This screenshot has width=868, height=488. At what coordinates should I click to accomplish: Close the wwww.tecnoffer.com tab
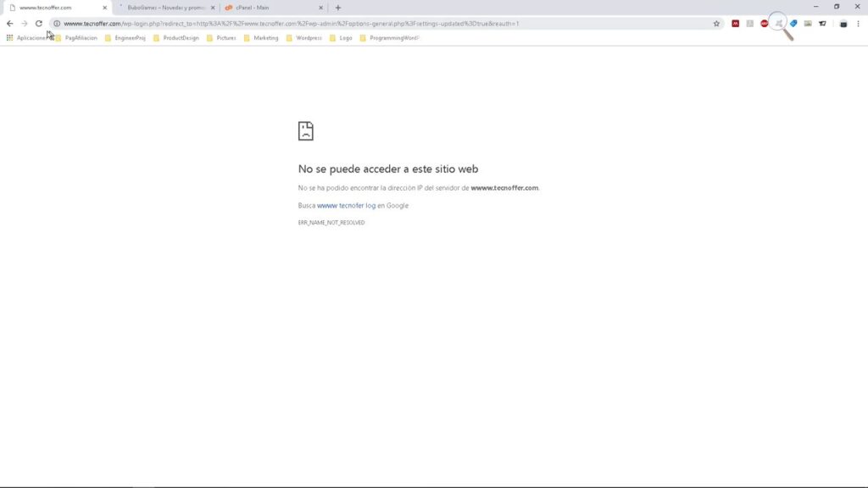(x=104, y=8)
